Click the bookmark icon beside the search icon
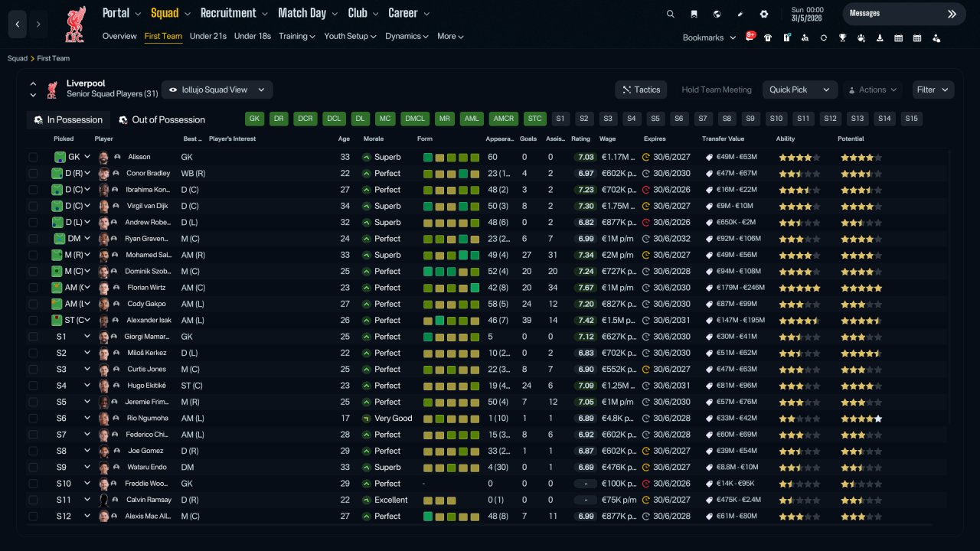 coord(694,14)
